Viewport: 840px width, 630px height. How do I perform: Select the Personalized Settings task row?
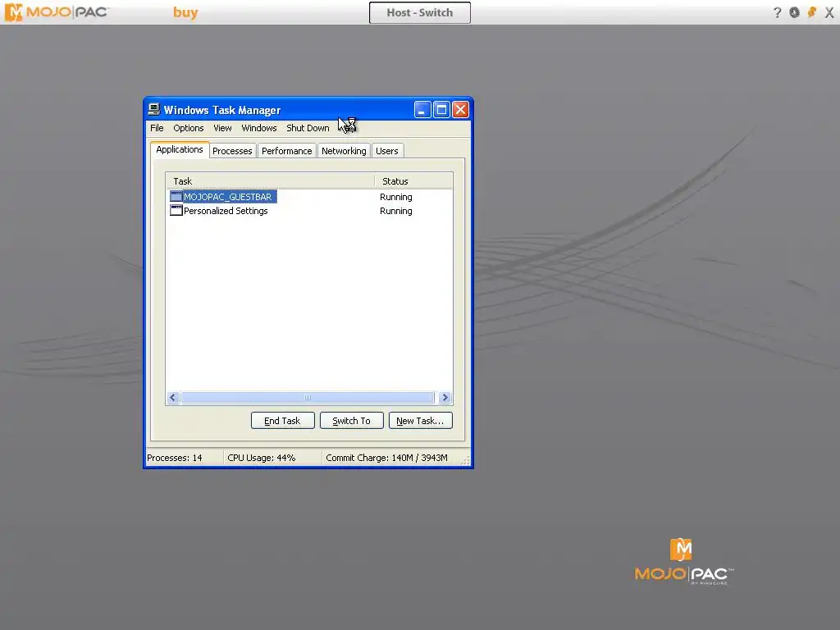(x=309, y=211)
